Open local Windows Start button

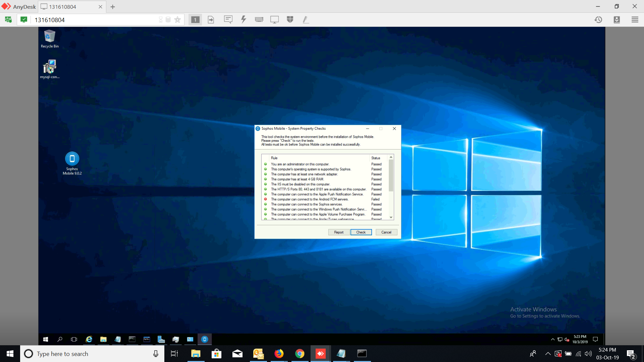point(10,354)
